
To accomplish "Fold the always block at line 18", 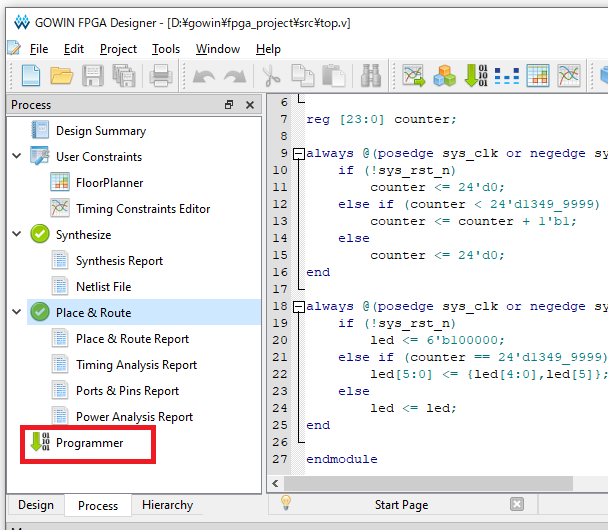I will pos(298,306).
